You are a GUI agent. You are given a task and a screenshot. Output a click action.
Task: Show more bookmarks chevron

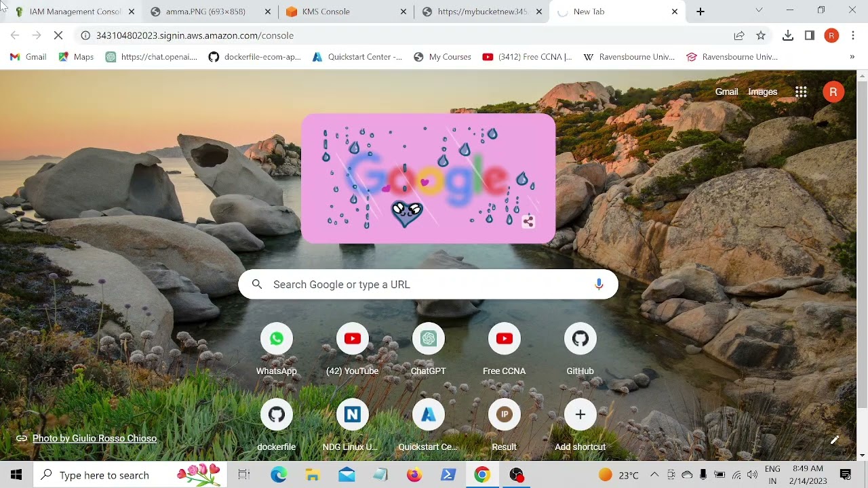click(x=852, y=57)
